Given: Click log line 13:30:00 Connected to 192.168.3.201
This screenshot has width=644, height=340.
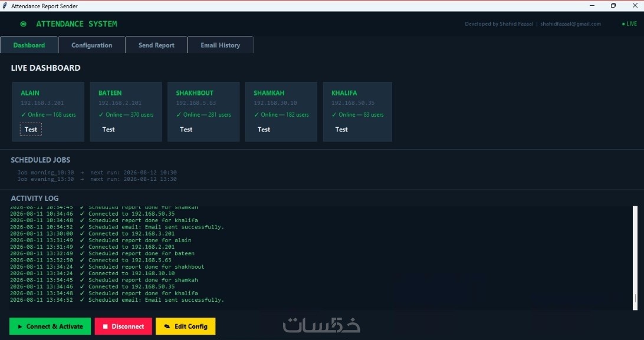Looking at the screenshot, I should pyautogui.click(x=93, y=234).
